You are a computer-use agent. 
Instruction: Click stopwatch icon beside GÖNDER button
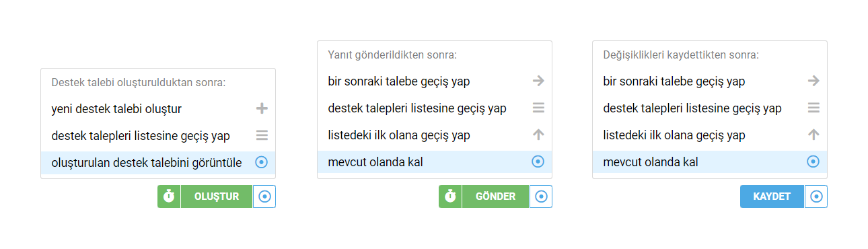[450, 197]
